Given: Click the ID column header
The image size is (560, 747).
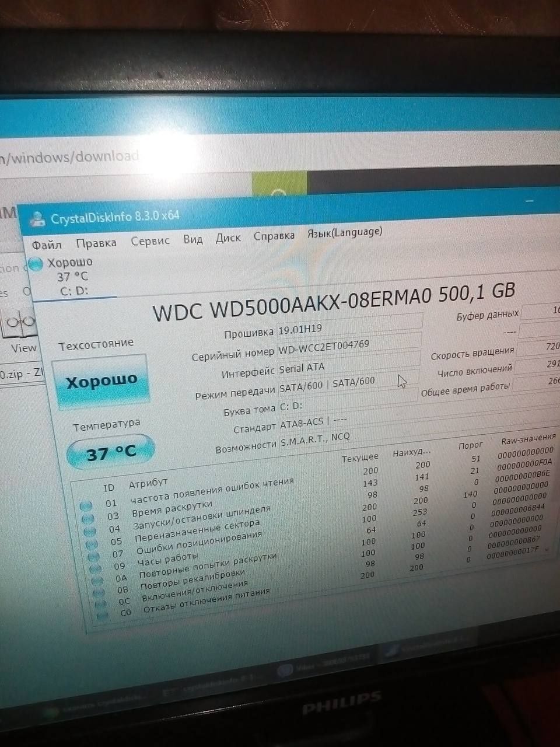Looking at the screenshot, I should pos(108,488).
